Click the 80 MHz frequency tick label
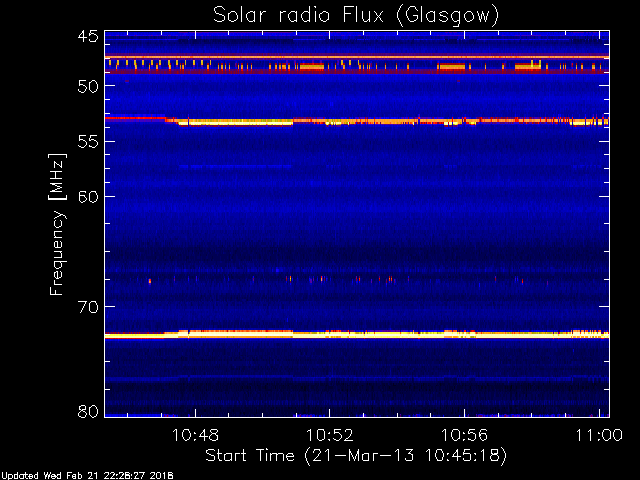 pos(88,411)
